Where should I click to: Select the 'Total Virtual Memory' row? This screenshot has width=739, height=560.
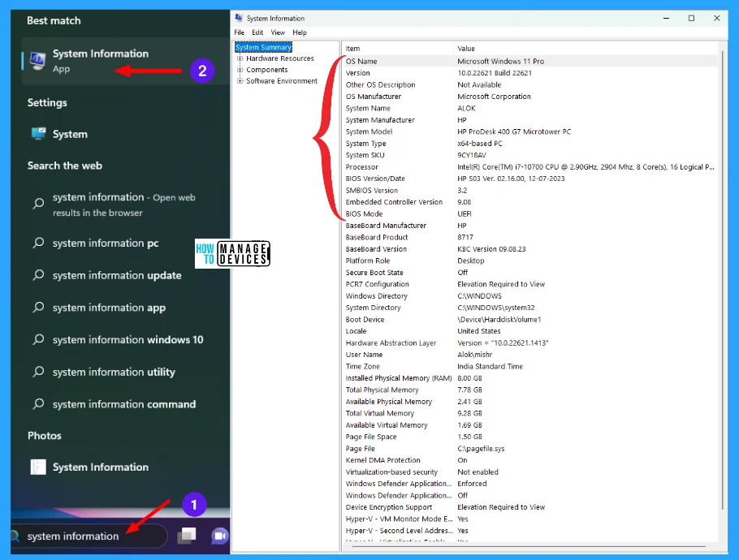pos(530,413)
